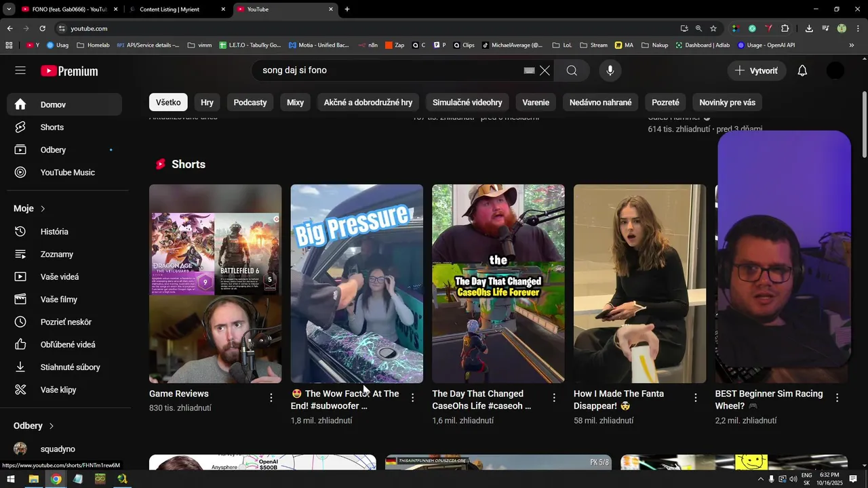This screenshot has width=868, height=488.
Task: Open the YouTube hamburger guide menu
Action: 20,70
